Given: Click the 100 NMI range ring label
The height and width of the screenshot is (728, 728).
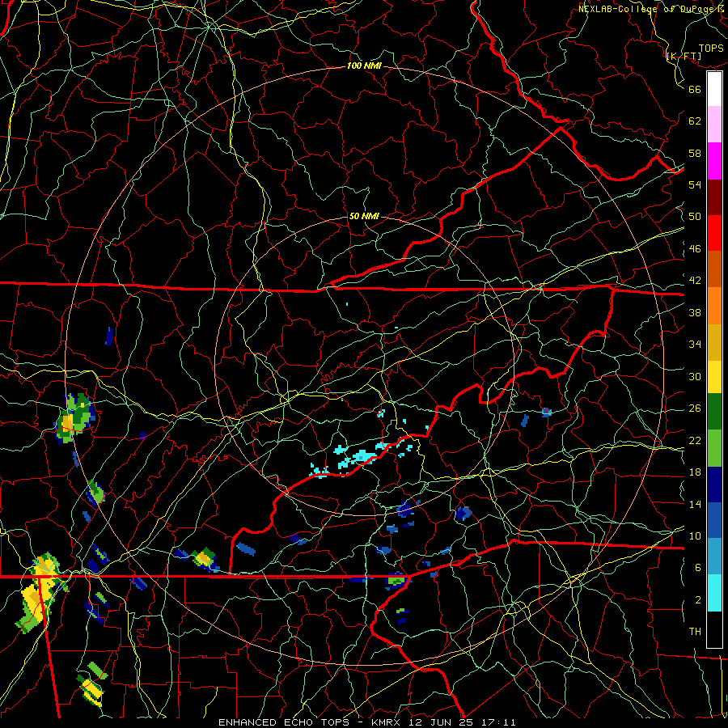Looking at the screenshot, I should pyautogui.click(x=364, y=66).
